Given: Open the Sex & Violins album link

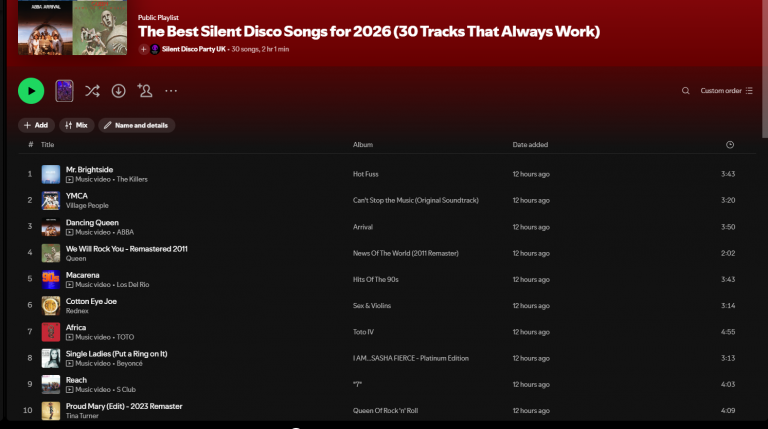Looking at the screenshot, I should click(372, 306).
